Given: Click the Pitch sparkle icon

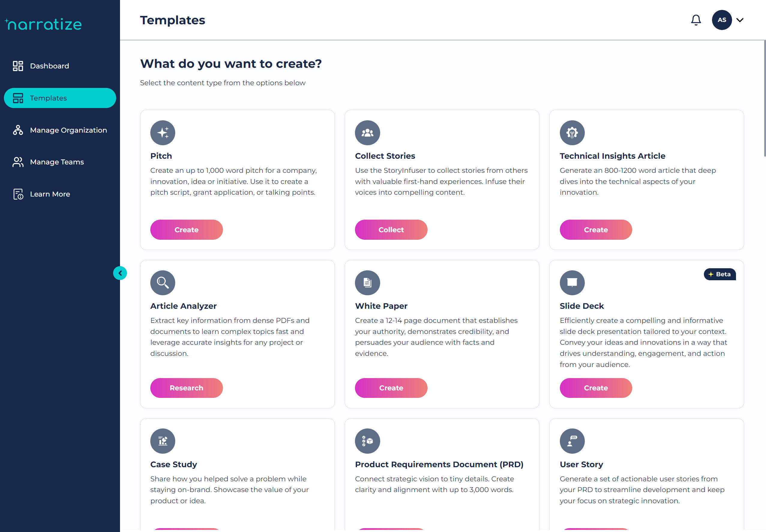Looking at the screenshot, I should [163, 133].
